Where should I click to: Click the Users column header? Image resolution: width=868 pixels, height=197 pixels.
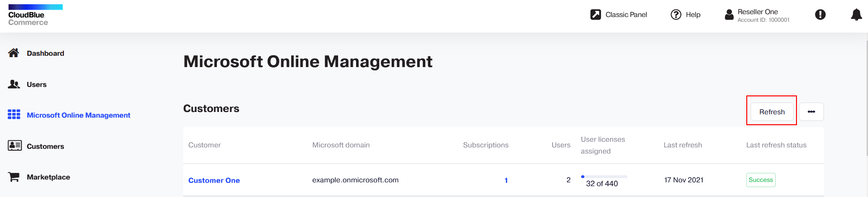[x=561, y=145]
